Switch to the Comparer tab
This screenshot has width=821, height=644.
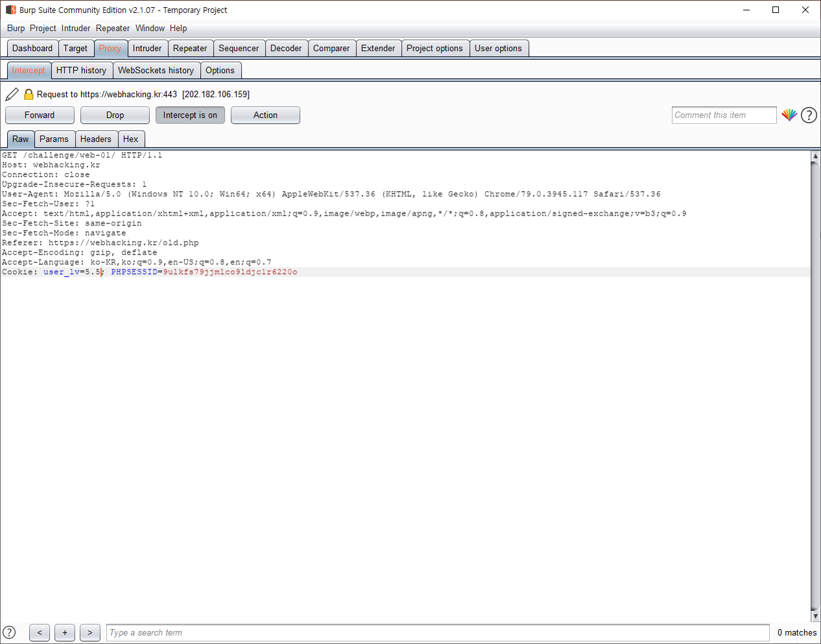coord(331,49)
